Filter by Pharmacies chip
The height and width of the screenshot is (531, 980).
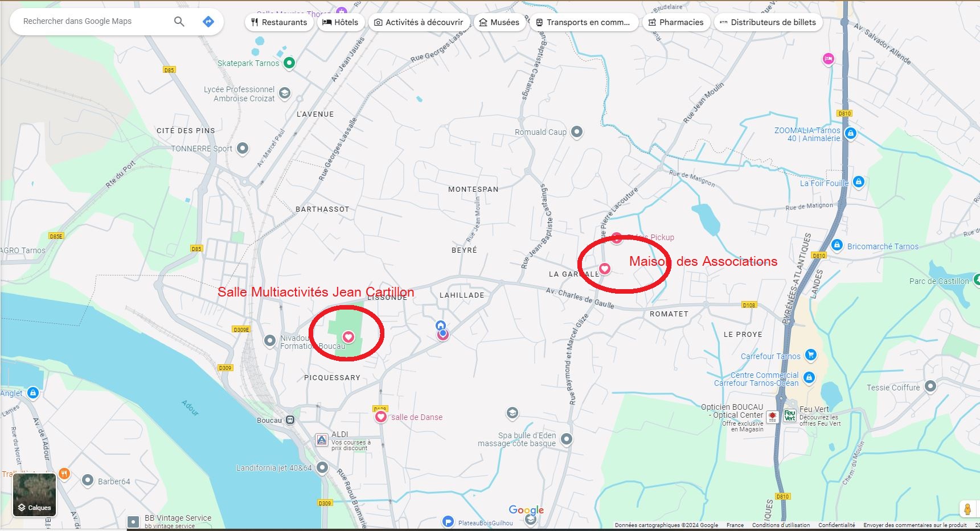tap(676, 22)
